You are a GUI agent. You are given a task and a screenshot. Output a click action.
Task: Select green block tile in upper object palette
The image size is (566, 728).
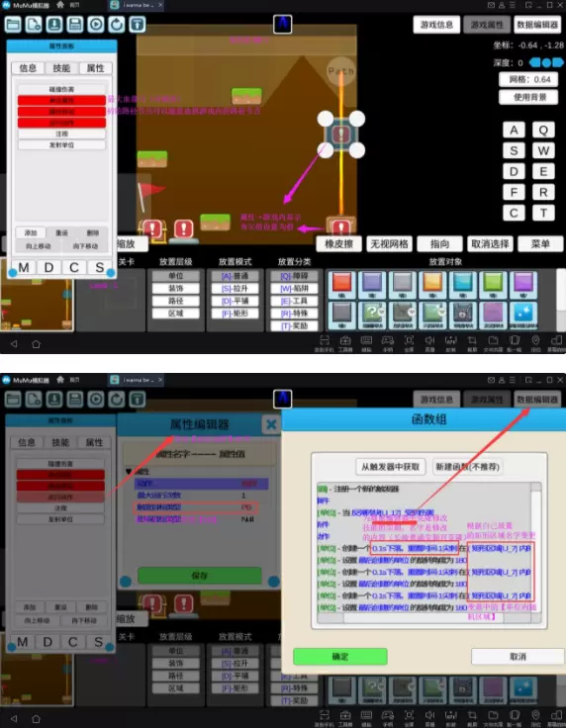[493, 284]
